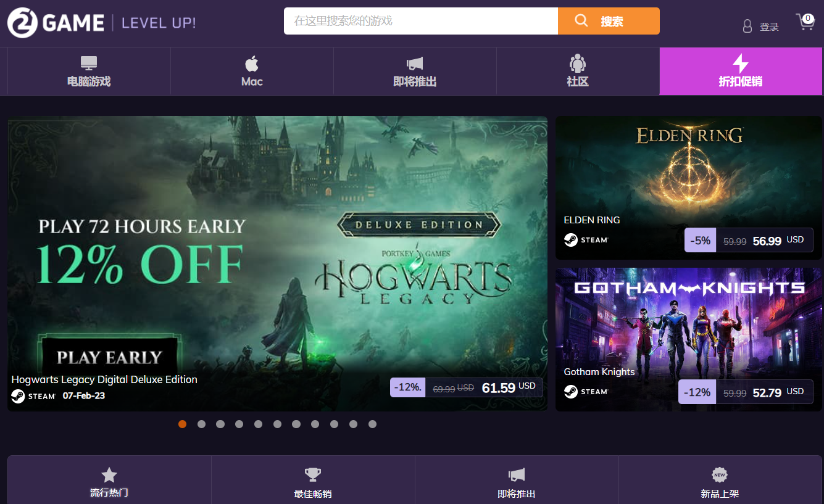The width and height of the screenshot is (824, 504).
Task: Click the 56.99 USD Elden Ring price
Action: click(x=778, y=241)
